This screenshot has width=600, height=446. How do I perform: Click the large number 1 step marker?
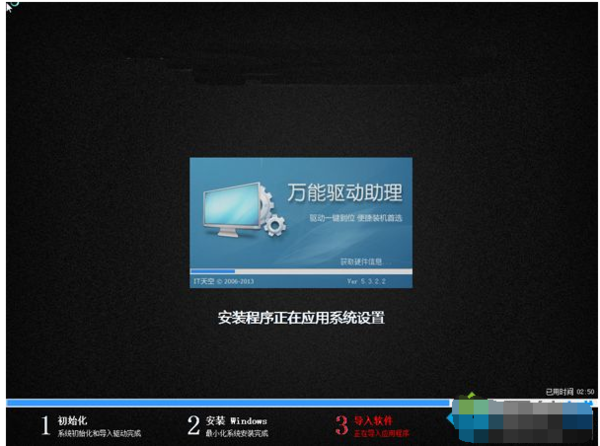click(x=46, y=426)
